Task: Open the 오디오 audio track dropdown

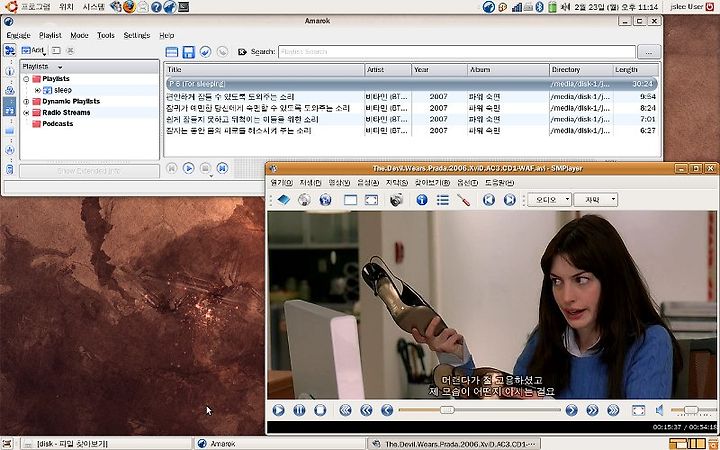Action: click(549, 200)
